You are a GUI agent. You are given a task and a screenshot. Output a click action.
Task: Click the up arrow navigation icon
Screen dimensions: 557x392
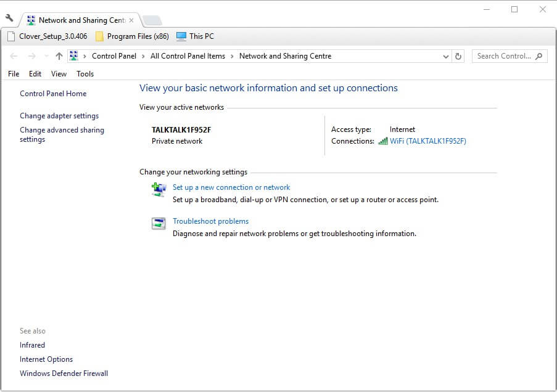pos(59,56)
